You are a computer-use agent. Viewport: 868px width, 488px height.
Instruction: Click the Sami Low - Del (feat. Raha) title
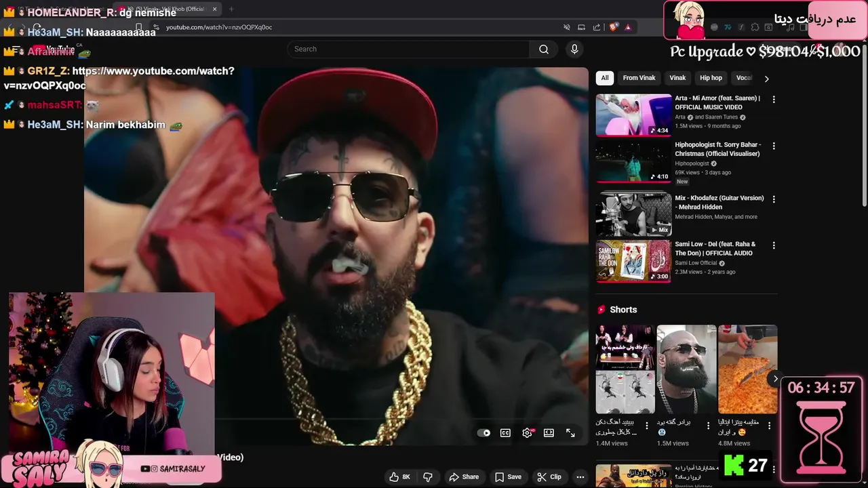715,249
